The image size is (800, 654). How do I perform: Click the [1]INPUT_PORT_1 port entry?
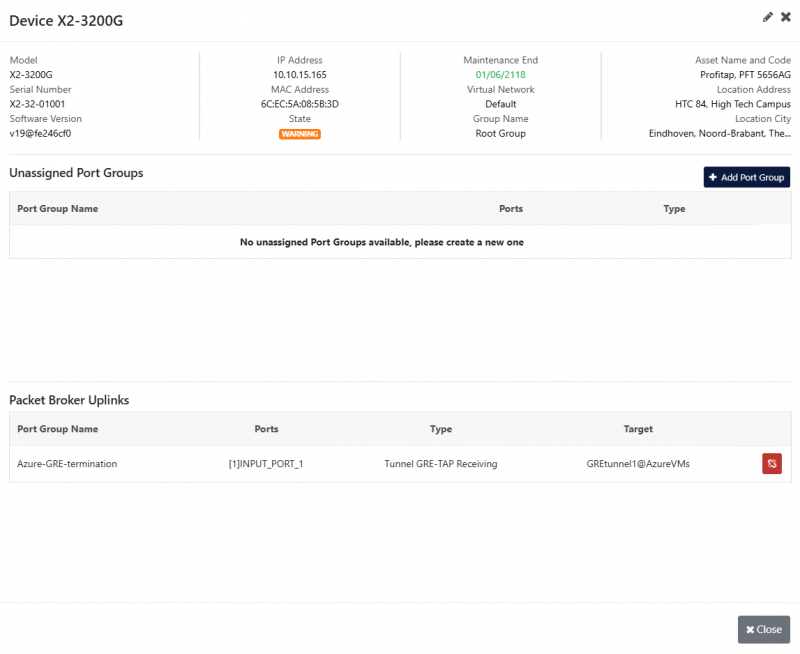click(266, 464)
